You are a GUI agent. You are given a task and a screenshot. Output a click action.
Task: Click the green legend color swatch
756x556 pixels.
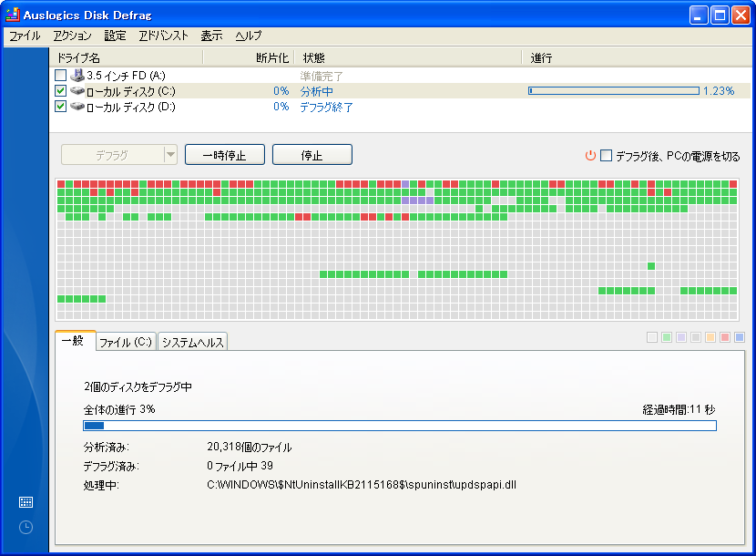(667, 337)
